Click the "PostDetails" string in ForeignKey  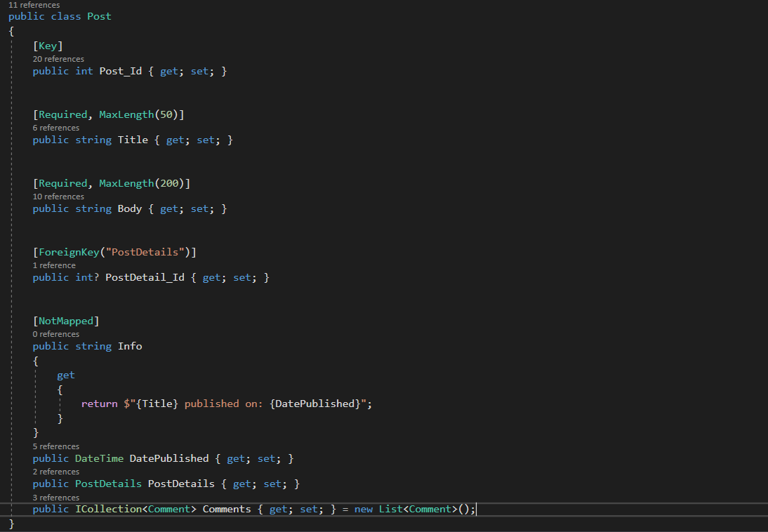(x=145, y=252)
